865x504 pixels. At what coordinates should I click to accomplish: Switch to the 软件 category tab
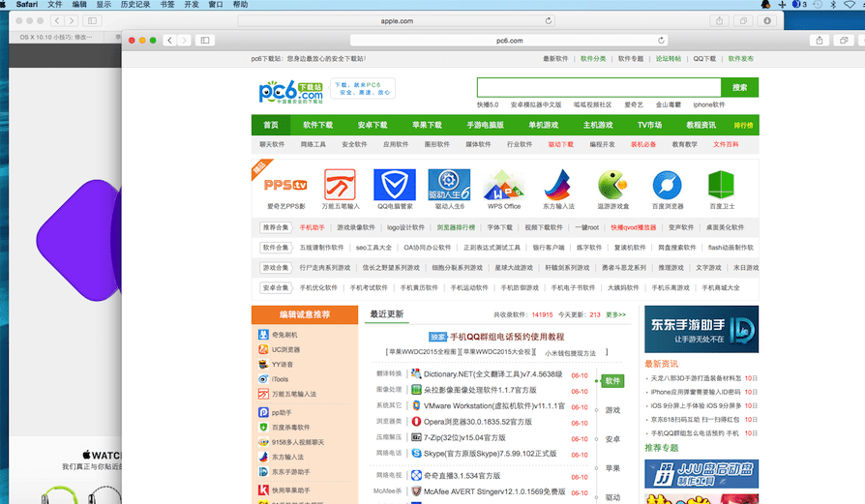point(612,381)
